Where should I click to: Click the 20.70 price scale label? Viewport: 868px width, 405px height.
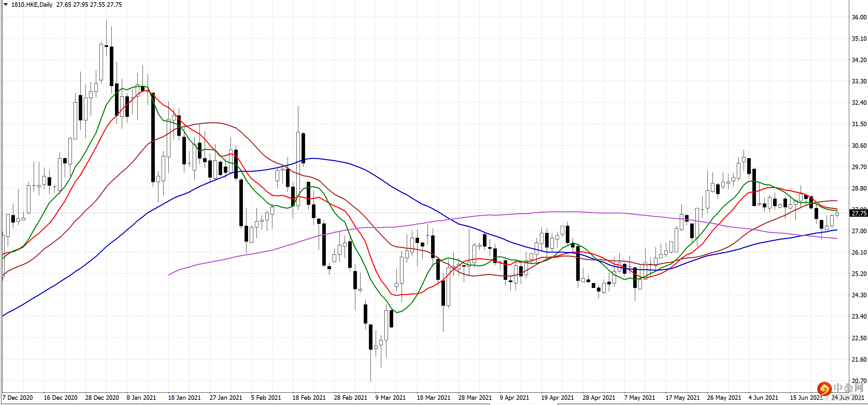point(859,381)
